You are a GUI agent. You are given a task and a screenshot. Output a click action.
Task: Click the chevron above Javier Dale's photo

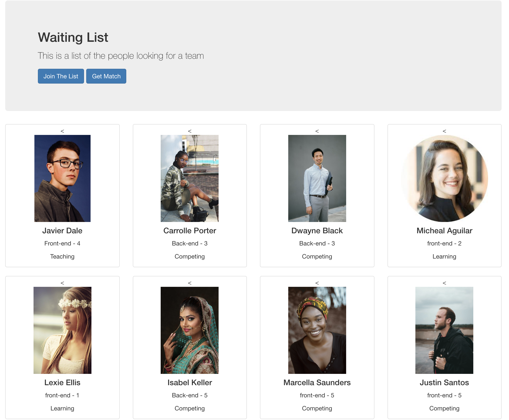(62, 131)
